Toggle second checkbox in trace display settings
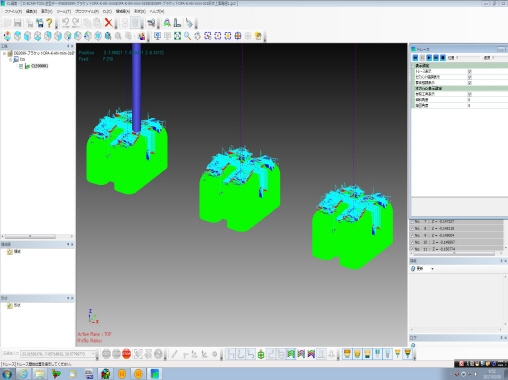Screen dimensions: 508x380 470,77
